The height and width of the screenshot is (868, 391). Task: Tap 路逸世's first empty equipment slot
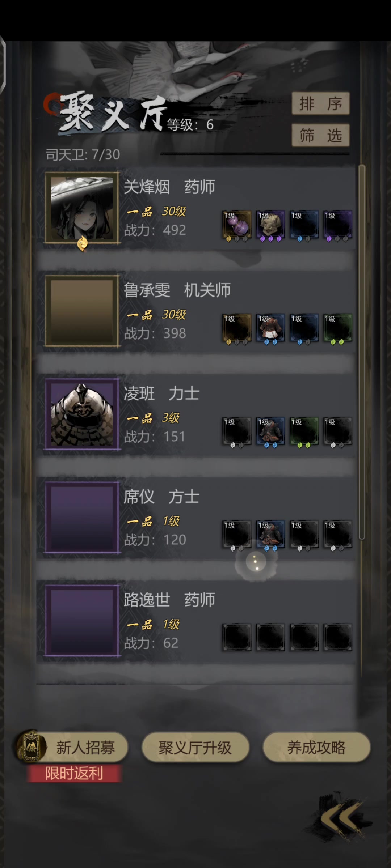pyautogui.click(x=237, y=637)
